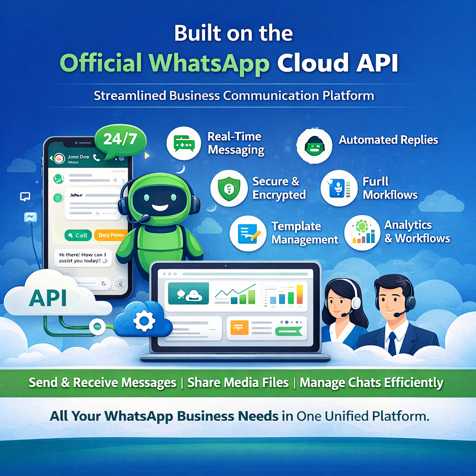Click the Analytics & Workflows chart icon
The height and width of the screenshot is (476, 476).
pyautogui.click(x=362, y=233)
